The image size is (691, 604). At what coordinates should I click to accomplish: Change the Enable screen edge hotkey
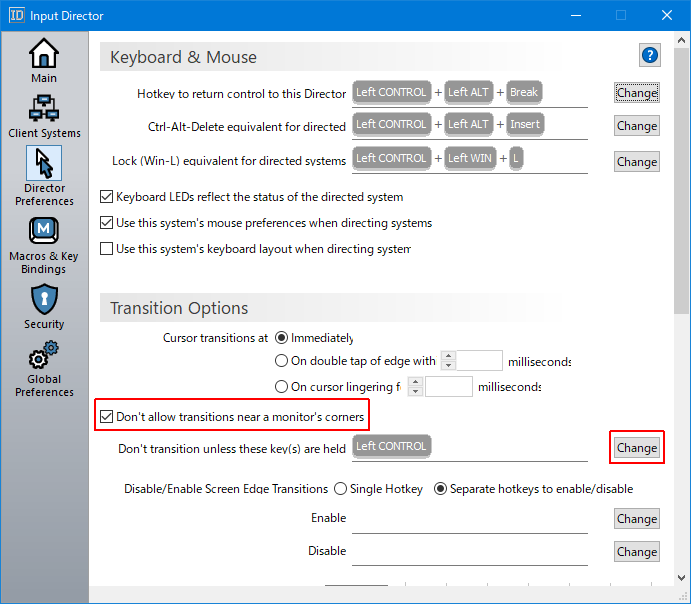coord(636,519)
